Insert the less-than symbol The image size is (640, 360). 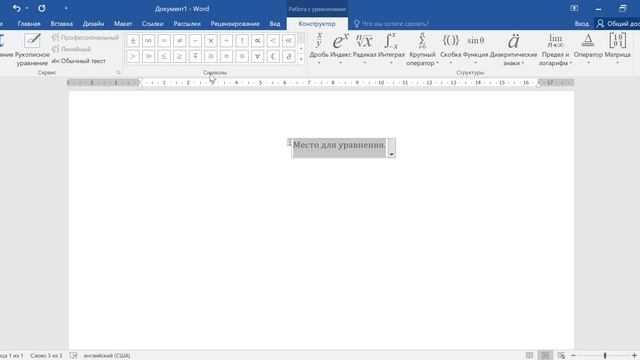coord(273,41)
